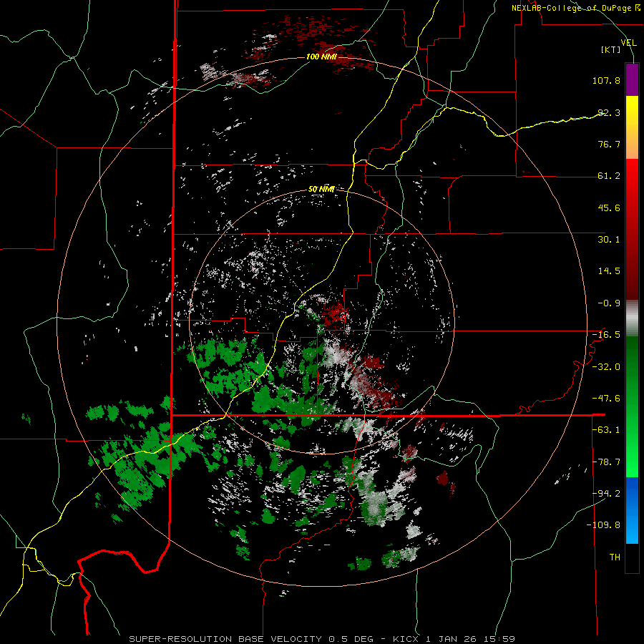The height and width of the screenshot is (644, 644).
Task: Click the VEL legend title
Action: 629,43
